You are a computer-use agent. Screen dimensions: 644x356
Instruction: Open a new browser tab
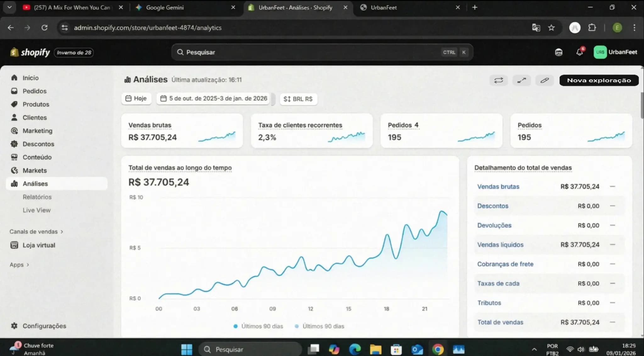pyautogui.click(x=475, y=8)
